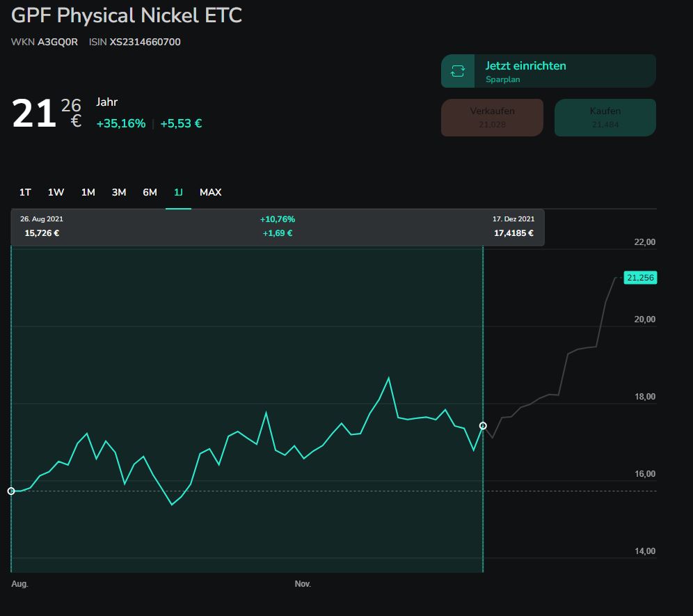Viewport: 693px width, 616px height.
Task: Click the 26. Aug 2021 date label
Action: point(42,219)
